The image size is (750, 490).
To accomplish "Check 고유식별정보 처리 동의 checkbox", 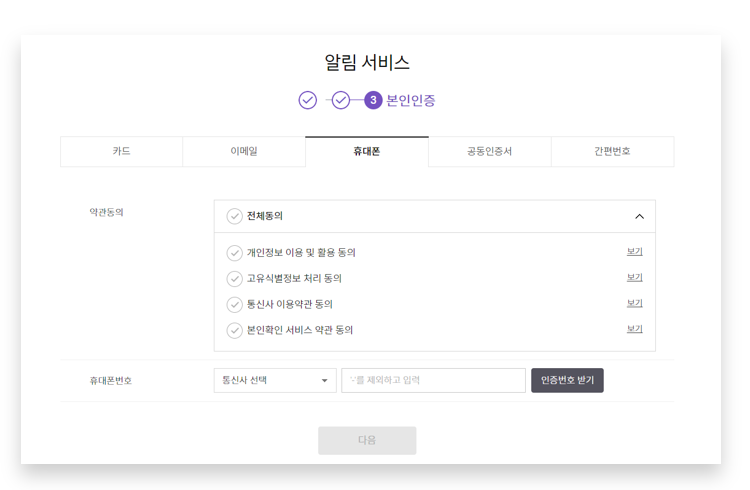I will click(x=234, y=279).
